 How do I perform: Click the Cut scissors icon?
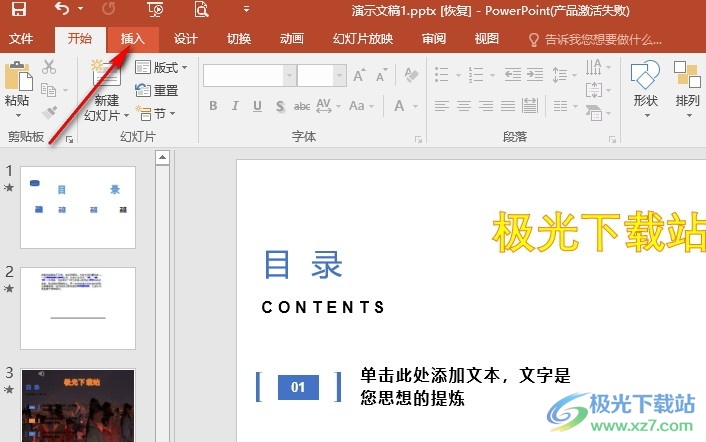click(49, 67)
